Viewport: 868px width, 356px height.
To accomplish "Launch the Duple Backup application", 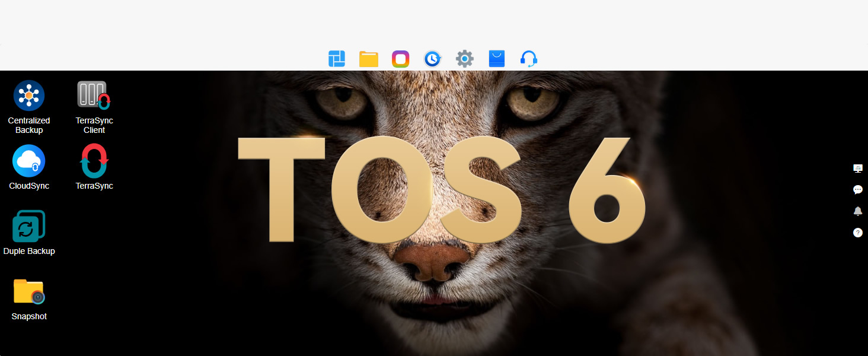I will (29, 226).
